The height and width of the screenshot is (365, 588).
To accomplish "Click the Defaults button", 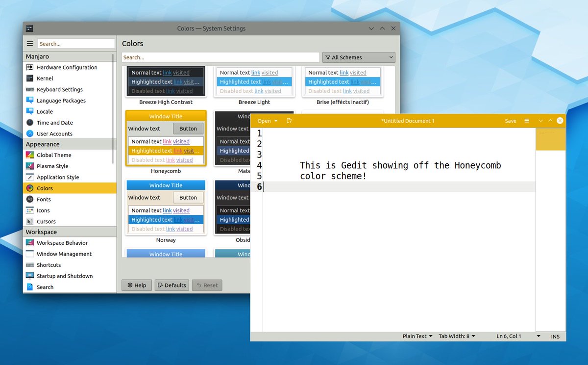I will click(171, 285).
